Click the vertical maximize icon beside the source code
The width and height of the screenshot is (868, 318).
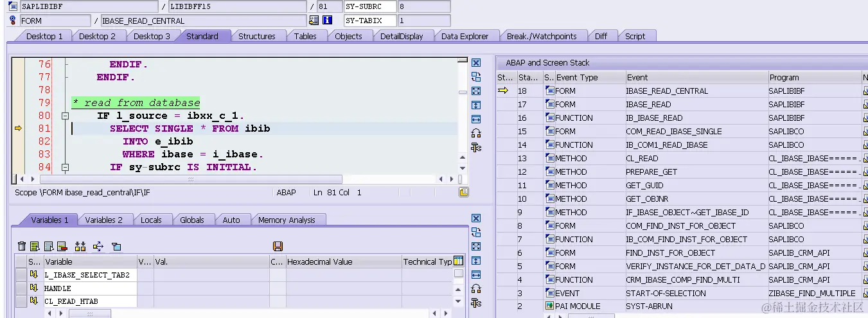point(476,105)
